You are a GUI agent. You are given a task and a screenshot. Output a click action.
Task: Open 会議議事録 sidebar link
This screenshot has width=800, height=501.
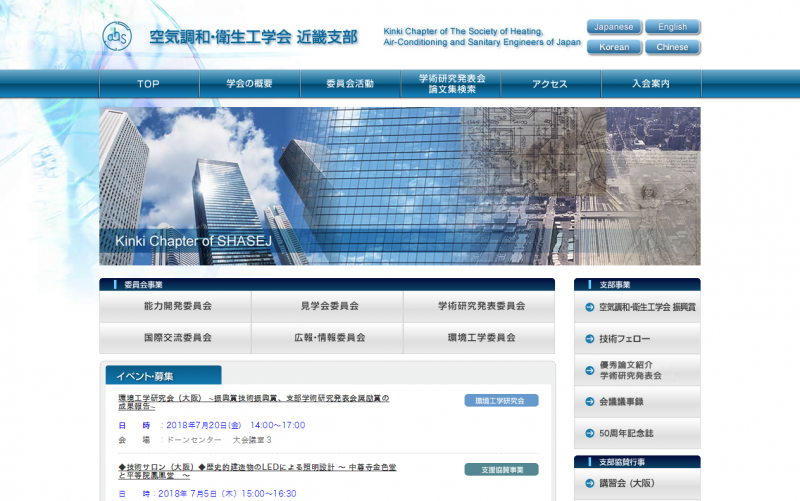(x=637, y=402)
